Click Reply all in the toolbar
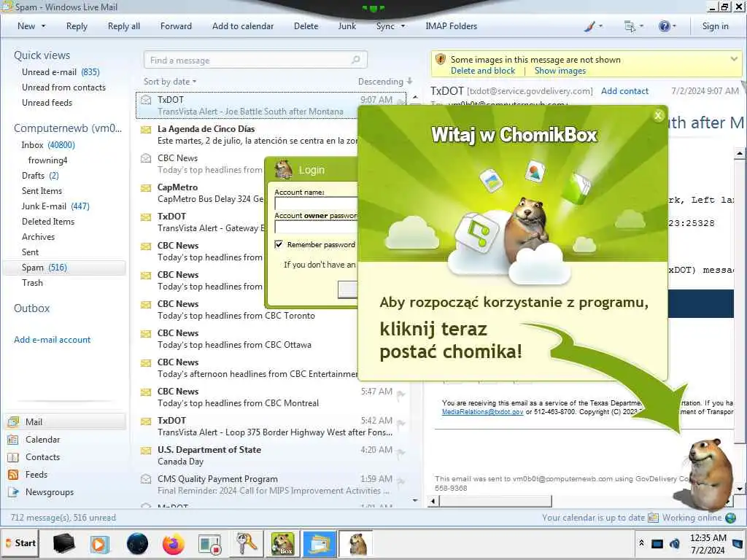The width and height of the screenshot is (747, 560). click(124, 27)
